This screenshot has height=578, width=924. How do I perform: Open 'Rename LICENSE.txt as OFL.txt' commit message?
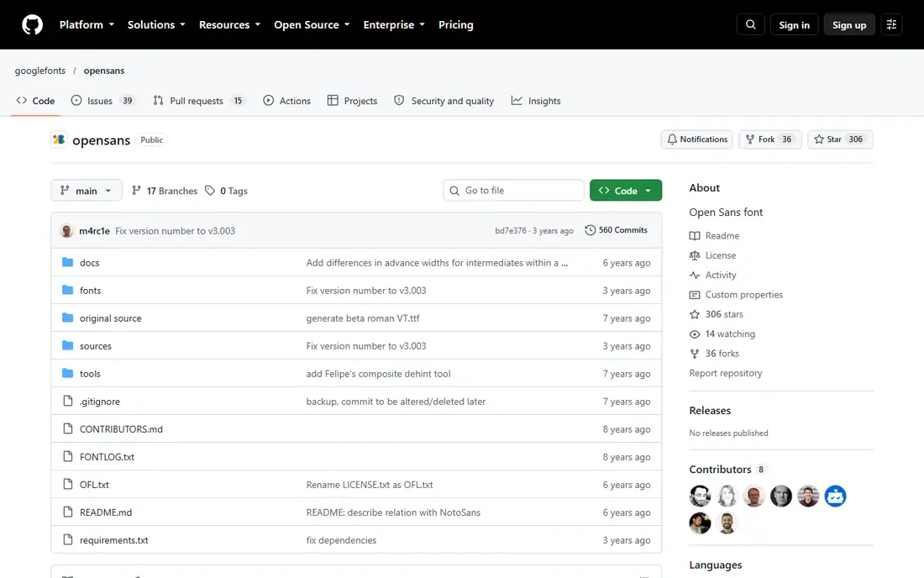[370, 484]
